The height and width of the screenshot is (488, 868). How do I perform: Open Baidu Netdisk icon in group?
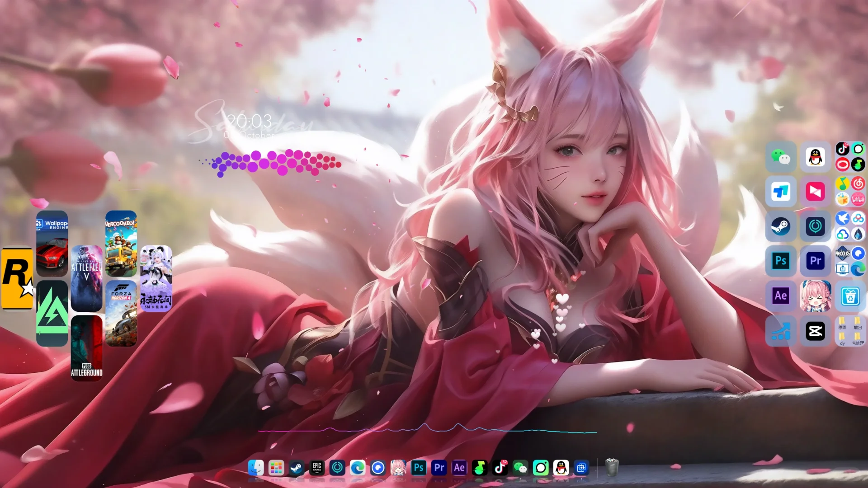click(x=858, y=219)
